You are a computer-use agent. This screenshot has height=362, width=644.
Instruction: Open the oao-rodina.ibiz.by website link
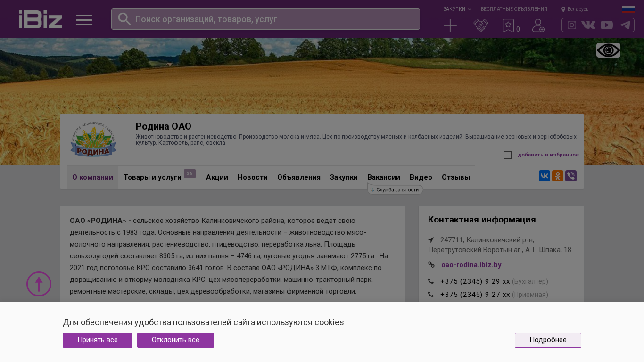coord(471,265)
